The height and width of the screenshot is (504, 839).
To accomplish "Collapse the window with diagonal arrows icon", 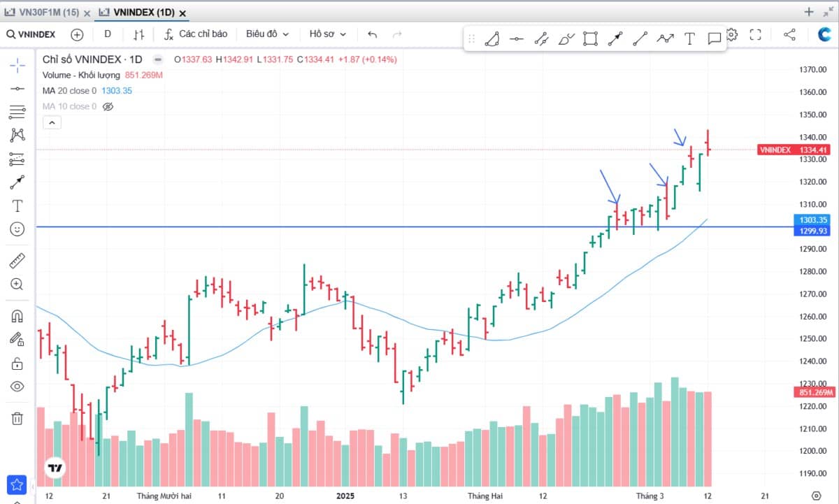I will (827, 12).
